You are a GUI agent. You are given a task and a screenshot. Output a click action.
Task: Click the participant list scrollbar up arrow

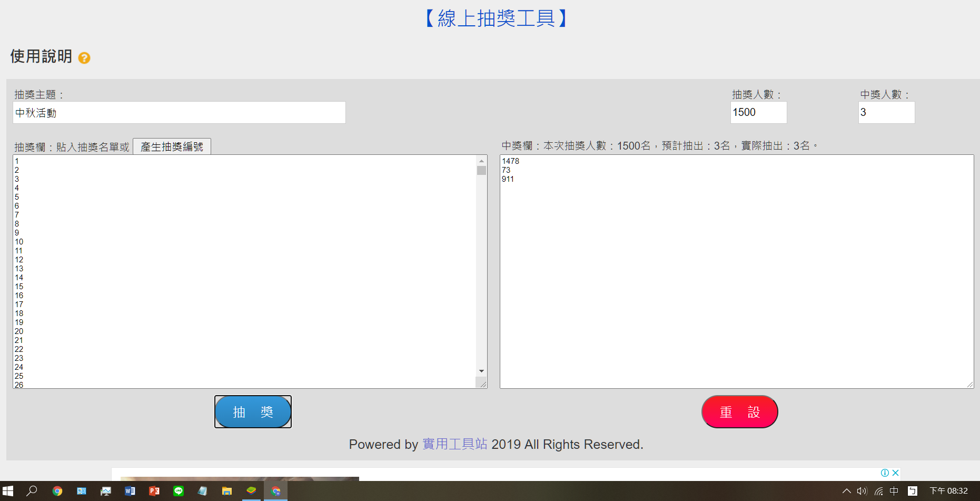pyautogui.click(x=481, y=161)
